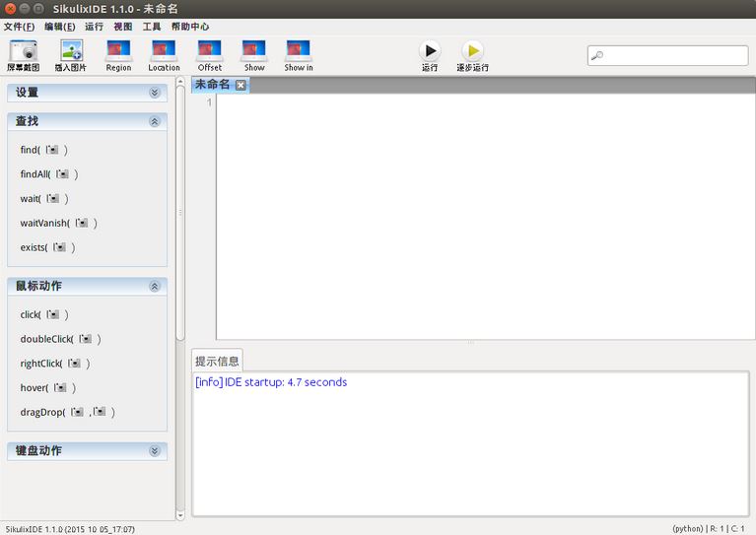This screenshot has height=535, width=756.
Task: Open the 文件(F) menu
Action: click(x=20, y=27)
